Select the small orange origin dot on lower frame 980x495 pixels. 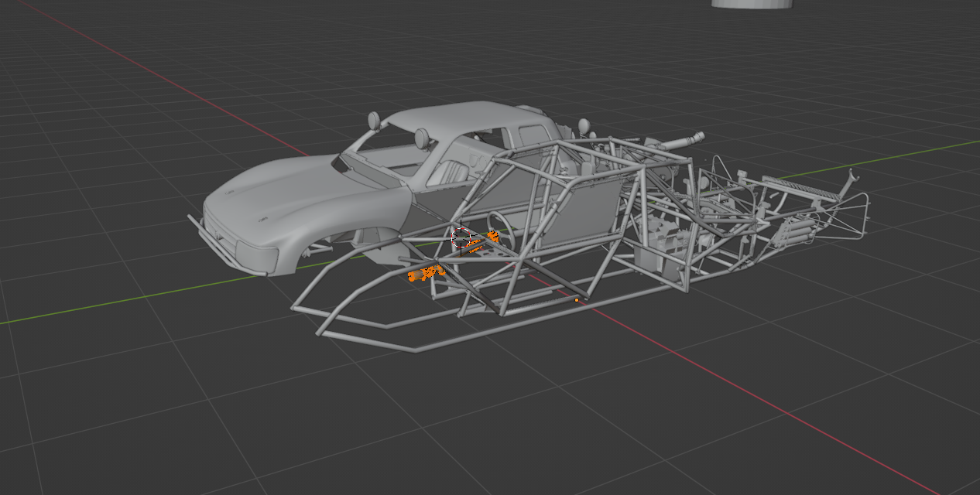577,299
